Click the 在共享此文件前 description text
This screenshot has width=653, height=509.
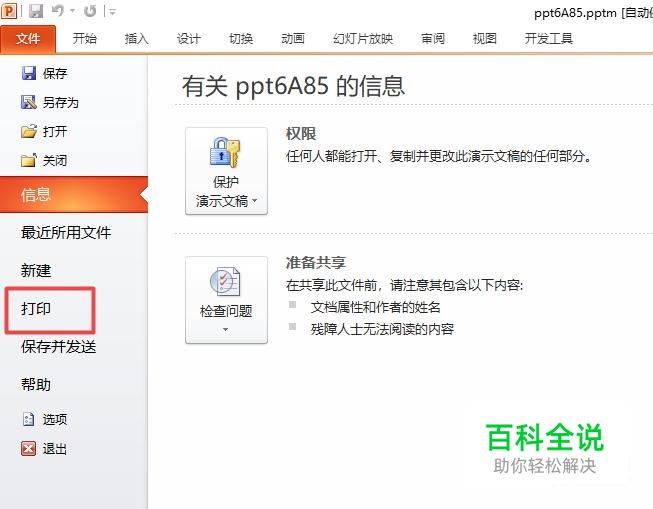(404, 285)
